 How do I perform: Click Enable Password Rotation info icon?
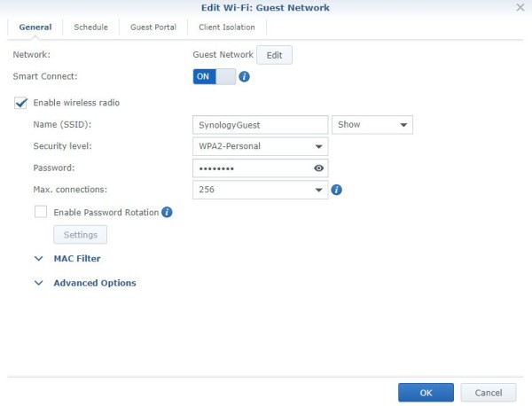click(x=167, y=213)
